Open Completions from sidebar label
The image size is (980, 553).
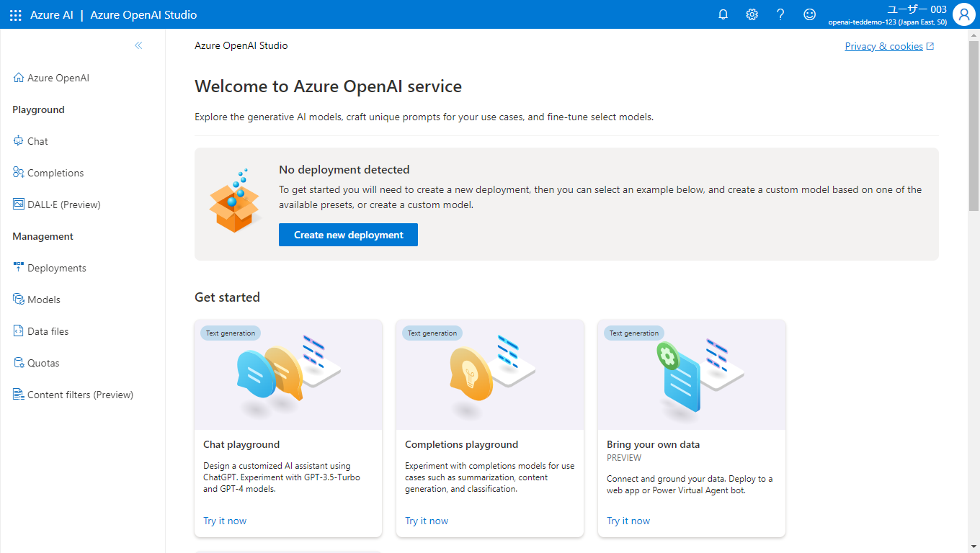55,173
